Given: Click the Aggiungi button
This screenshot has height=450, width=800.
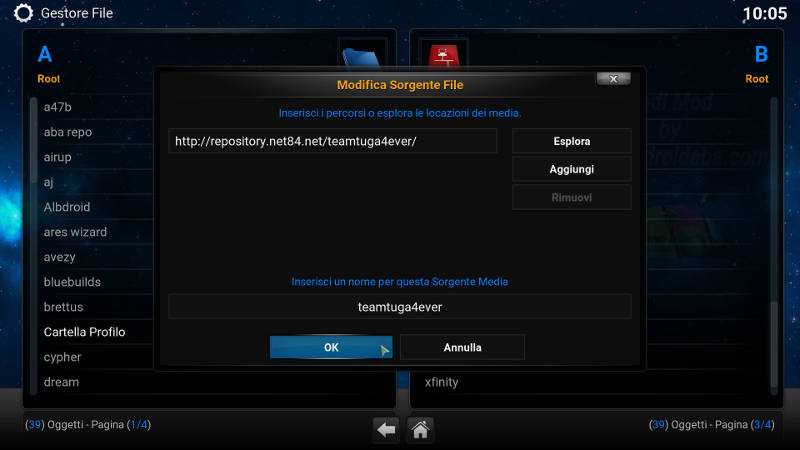Looking at the screenshot, I should (571, 169).
